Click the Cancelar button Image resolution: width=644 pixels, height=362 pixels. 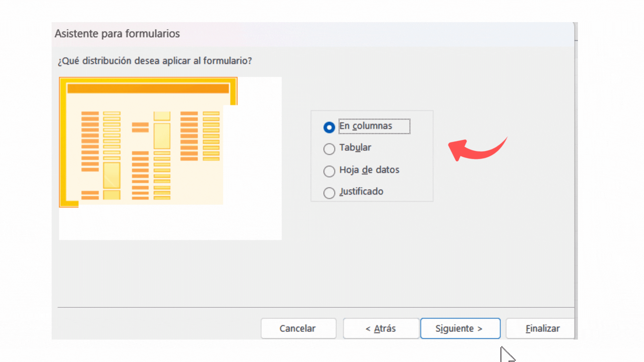298,328
